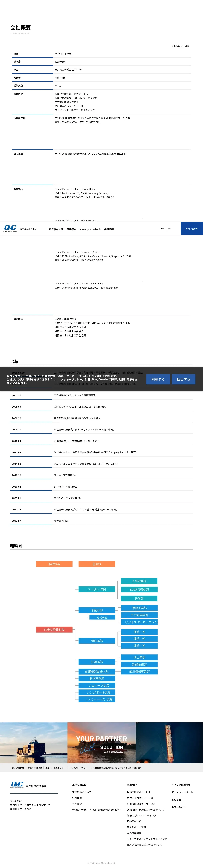The width and height of the screenshot is (203, 868).
Task: Open bold お問い合わせ in footer right column
Action: [178, 807]
